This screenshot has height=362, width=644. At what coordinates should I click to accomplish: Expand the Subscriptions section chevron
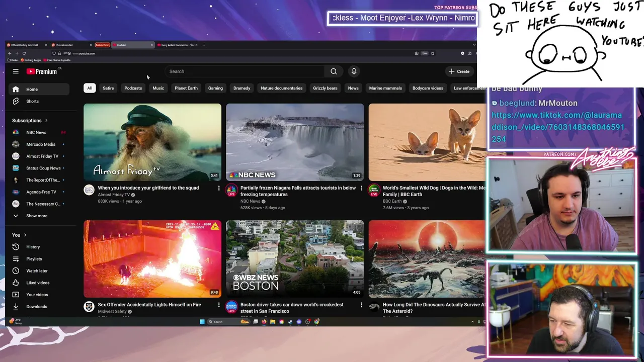[x=46, y=121]
